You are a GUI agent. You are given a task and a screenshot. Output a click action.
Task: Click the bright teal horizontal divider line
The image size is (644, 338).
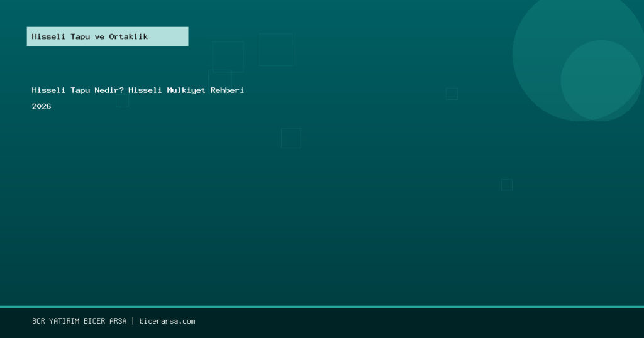click(322, 307)
